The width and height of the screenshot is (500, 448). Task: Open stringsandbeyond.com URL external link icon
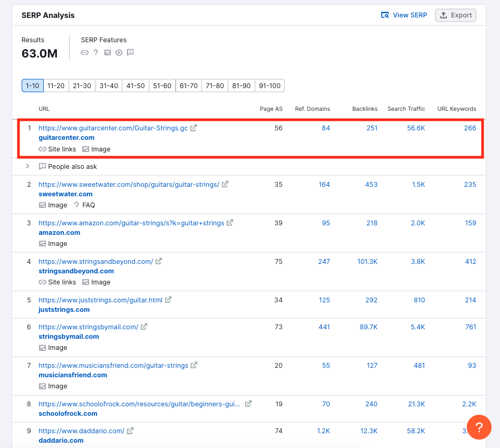(x=159, y=261)
